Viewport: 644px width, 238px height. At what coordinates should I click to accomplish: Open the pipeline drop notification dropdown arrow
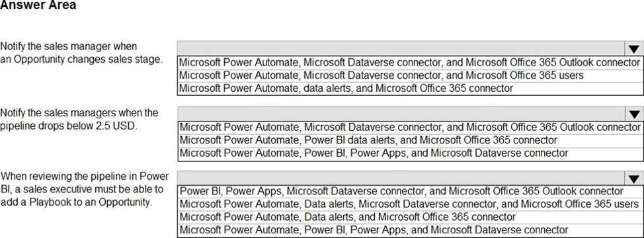click(x=633, y=114)
